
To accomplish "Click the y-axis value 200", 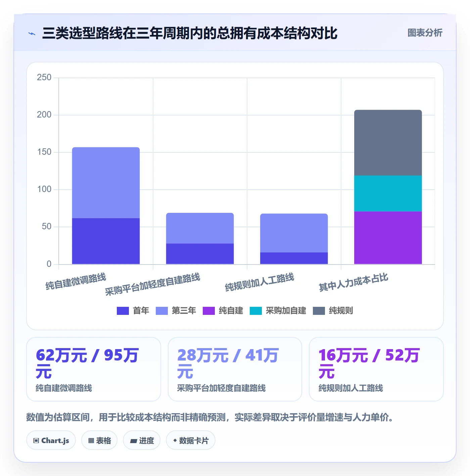I will coord(44,115).
